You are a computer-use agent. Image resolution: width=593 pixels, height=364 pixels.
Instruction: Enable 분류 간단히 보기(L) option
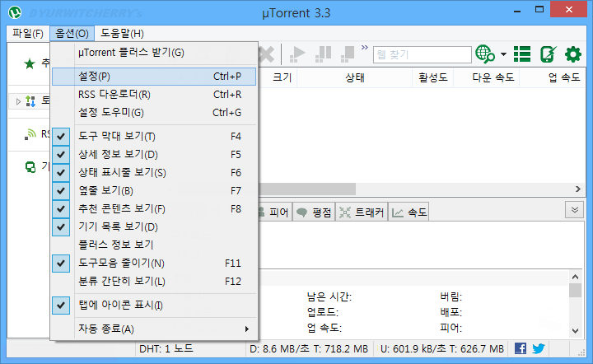click(x=154, y=281)
